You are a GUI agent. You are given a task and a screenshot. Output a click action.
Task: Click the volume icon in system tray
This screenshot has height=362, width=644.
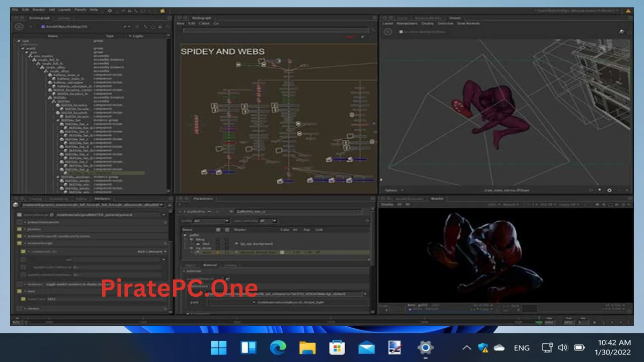[x=562, y=347]
